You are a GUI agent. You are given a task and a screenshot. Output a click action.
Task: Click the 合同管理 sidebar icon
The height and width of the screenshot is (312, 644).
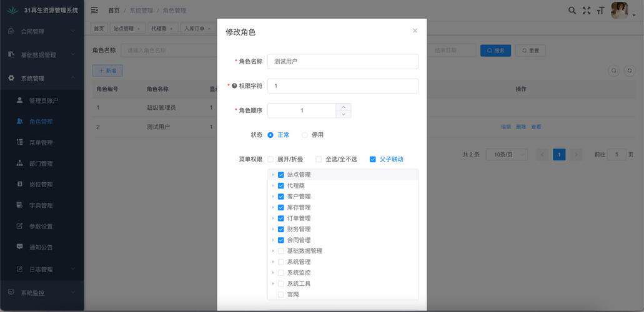pyautogui.click(x=11, y=31)
